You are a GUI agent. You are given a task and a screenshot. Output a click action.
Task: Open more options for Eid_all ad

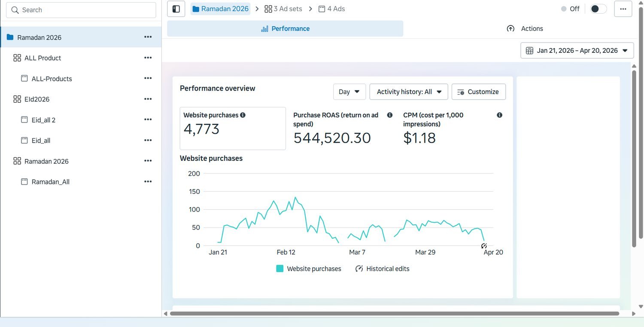[148, 140]
